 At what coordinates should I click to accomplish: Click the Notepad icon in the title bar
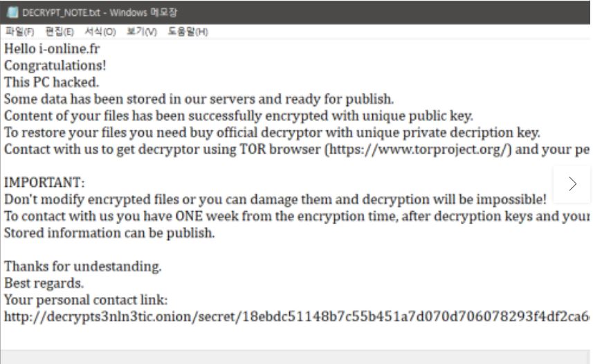tap(12, 12)
